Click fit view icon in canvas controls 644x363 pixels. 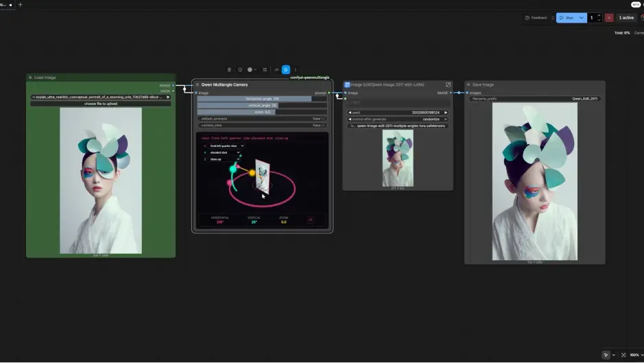coord(623,355)
